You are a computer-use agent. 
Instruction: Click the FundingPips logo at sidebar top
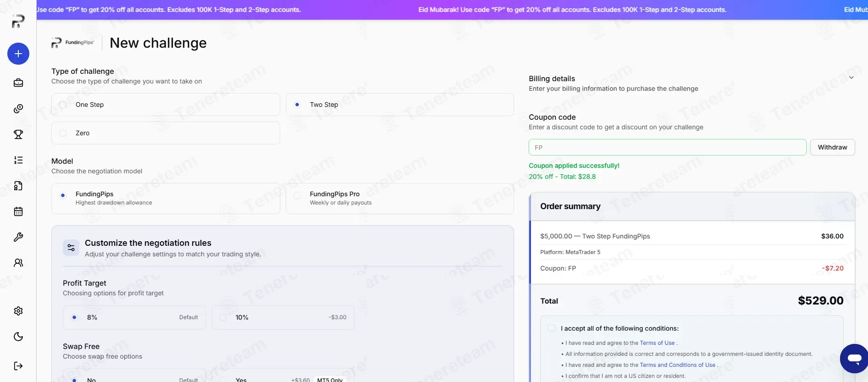point(18,21)
